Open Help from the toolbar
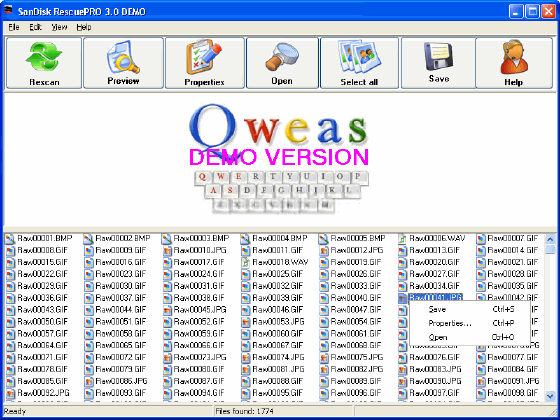This screenshot has height=420, width=560. [x=514, y=63]
